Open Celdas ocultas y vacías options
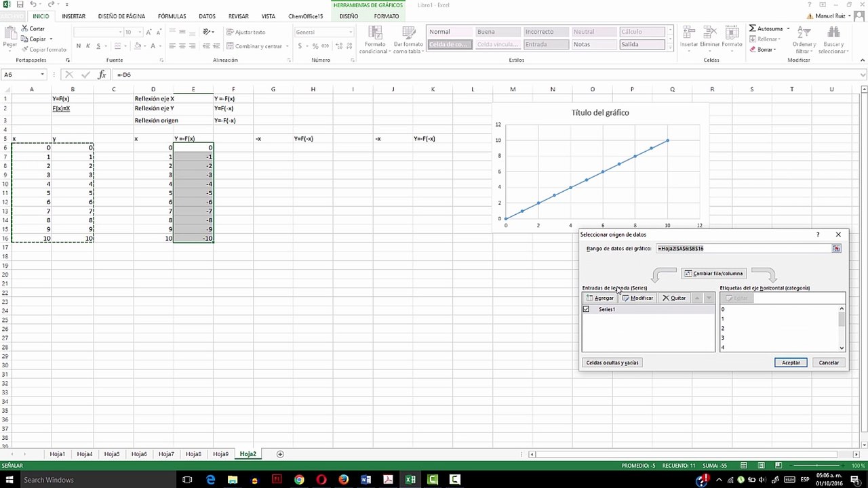 click(x=612, y=363)
